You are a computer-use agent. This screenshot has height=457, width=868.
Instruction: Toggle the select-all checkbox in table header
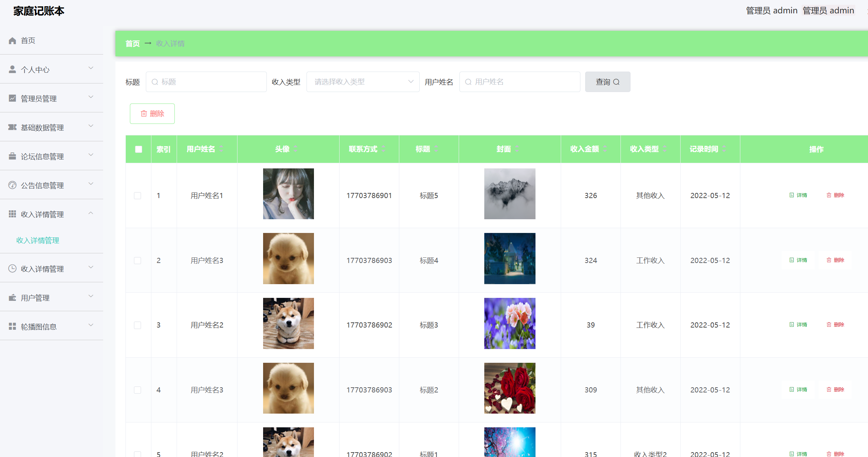tap(138, 149)
